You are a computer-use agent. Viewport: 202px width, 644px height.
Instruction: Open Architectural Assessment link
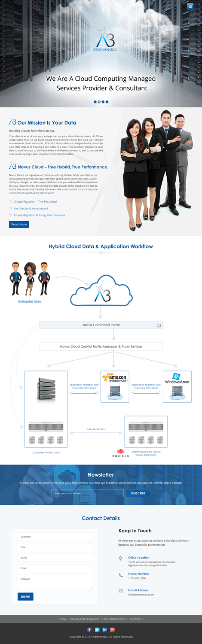pos(31,208)
